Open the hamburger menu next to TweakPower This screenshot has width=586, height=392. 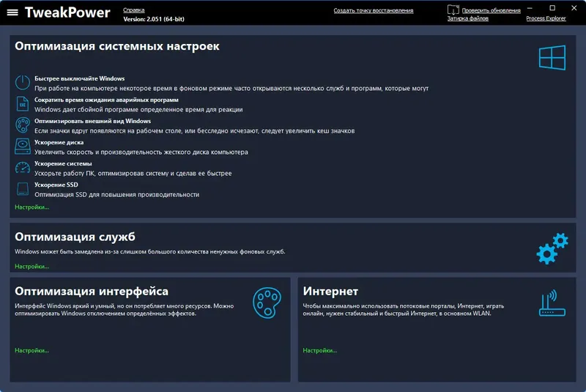click(x=12, y=12)
